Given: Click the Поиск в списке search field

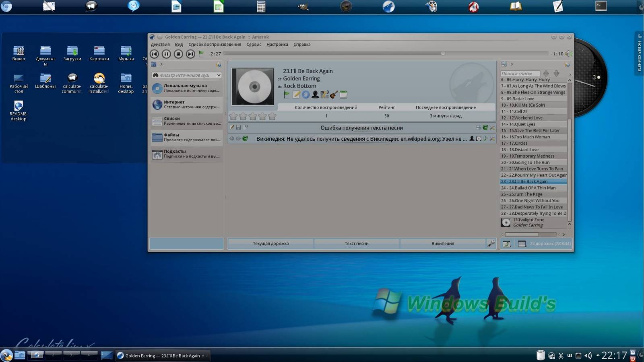Looking at the screenshot, I should pyautogui.click(x=520, y=74).
